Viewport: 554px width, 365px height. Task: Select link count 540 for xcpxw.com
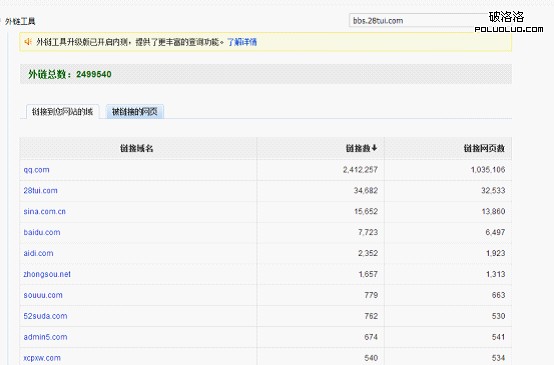coord(371,358)
